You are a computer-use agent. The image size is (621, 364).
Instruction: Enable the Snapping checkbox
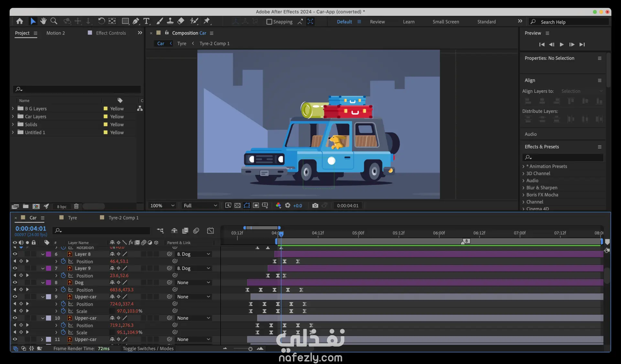[269, 22]
